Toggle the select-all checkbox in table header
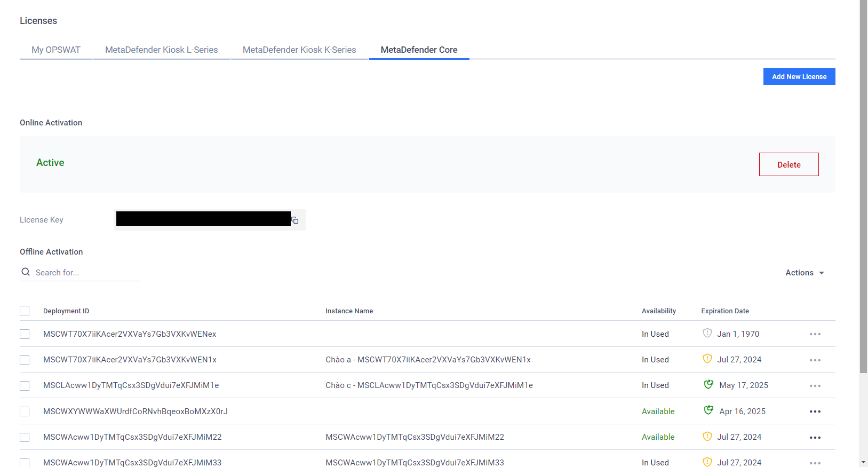Image resolution: width=868 pixels, height=467 pixels. (x=25, y=311)
